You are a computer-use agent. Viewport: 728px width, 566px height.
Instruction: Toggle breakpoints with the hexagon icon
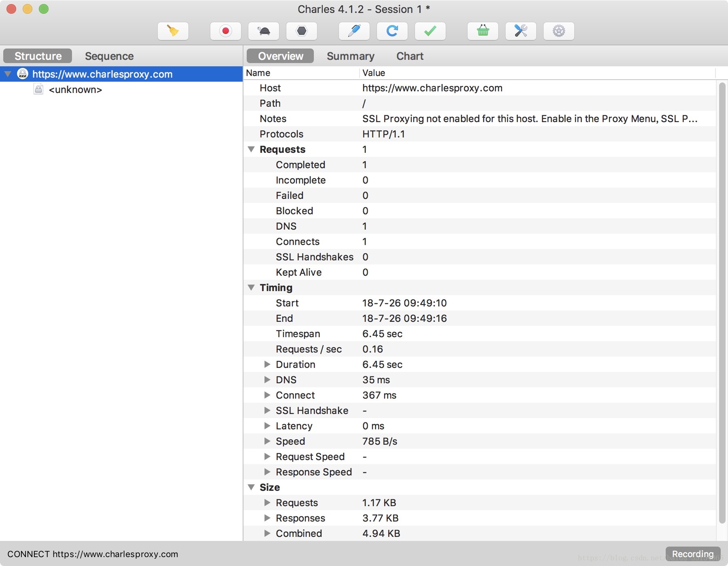pos(302,31)
